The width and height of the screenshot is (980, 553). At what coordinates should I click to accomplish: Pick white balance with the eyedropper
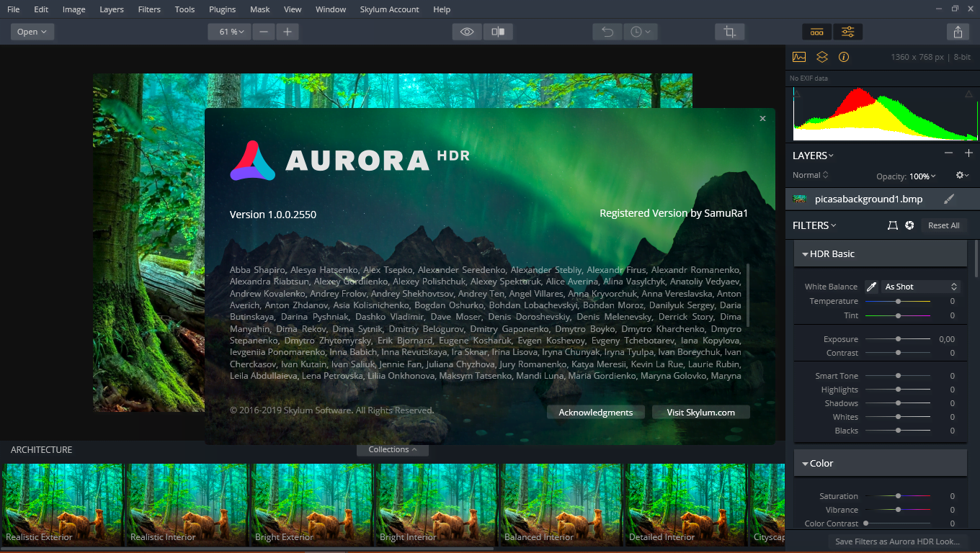(871, 287)
